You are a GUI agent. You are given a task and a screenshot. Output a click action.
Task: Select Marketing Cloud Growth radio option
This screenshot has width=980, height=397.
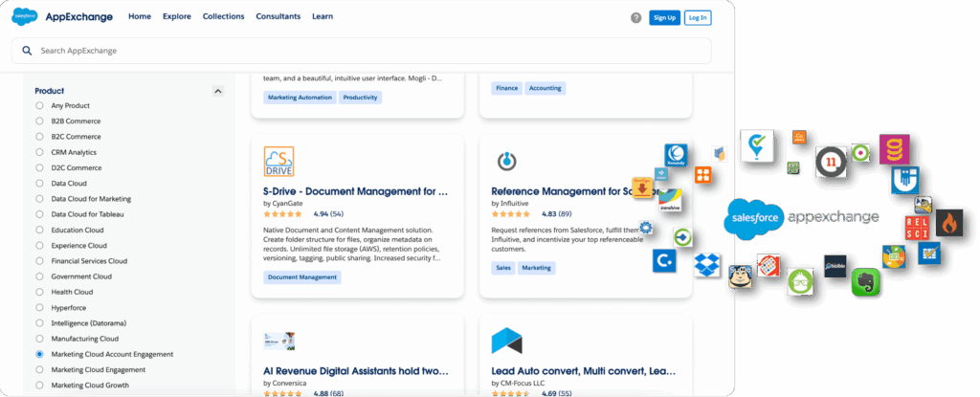39,386
